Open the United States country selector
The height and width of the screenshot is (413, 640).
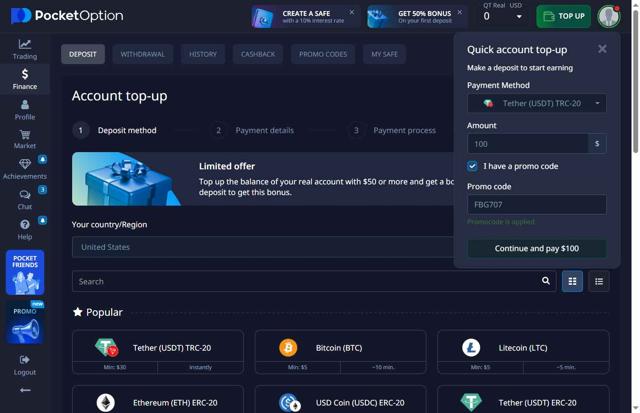(x=263, y=247)
